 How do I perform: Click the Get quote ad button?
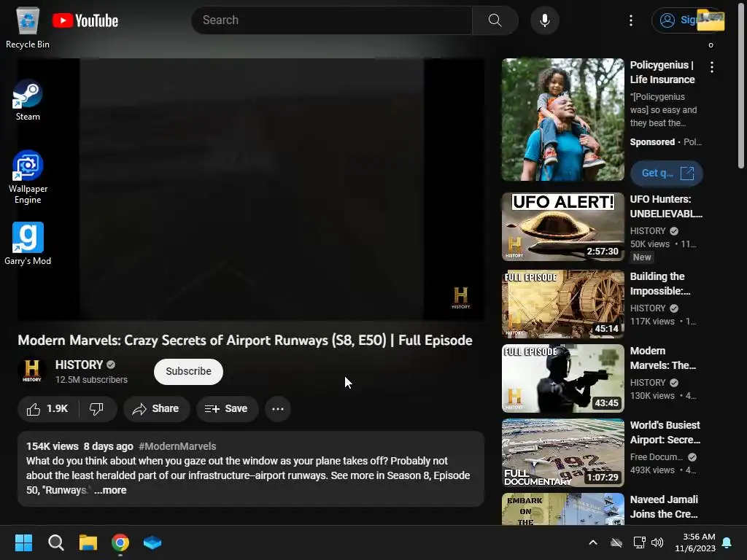[x=667, y=174]
